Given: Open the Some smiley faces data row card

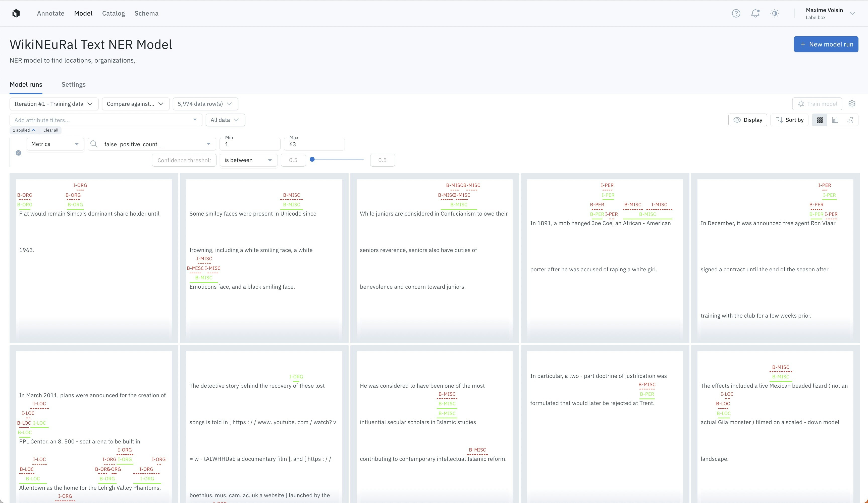Looking at the screenshot, I should click(x=264, y=258).
